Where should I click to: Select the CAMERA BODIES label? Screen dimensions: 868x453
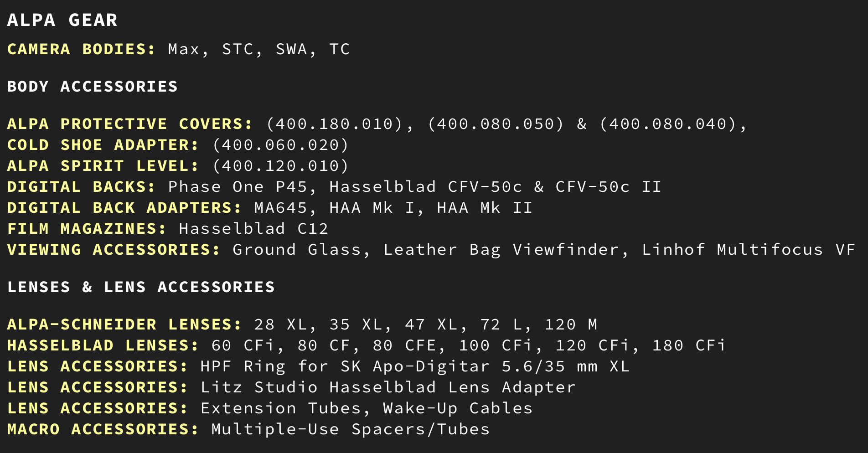tap(82, 49)
